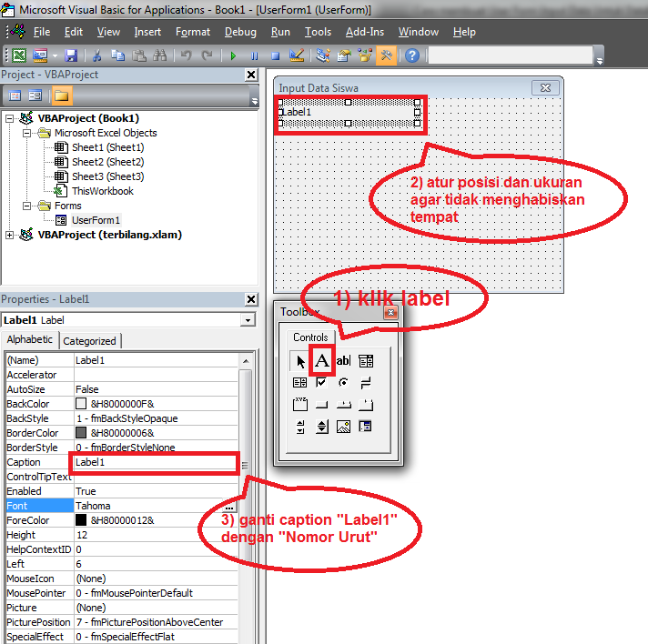The width and height of the screenshot is (648, 644).
Task: Select the Frame tool in Toolbox
Action: tap(300, 404)
